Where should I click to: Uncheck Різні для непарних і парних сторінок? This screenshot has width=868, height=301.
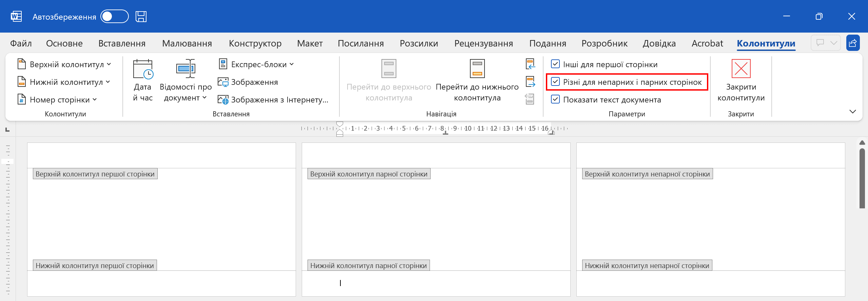point(555,82)
